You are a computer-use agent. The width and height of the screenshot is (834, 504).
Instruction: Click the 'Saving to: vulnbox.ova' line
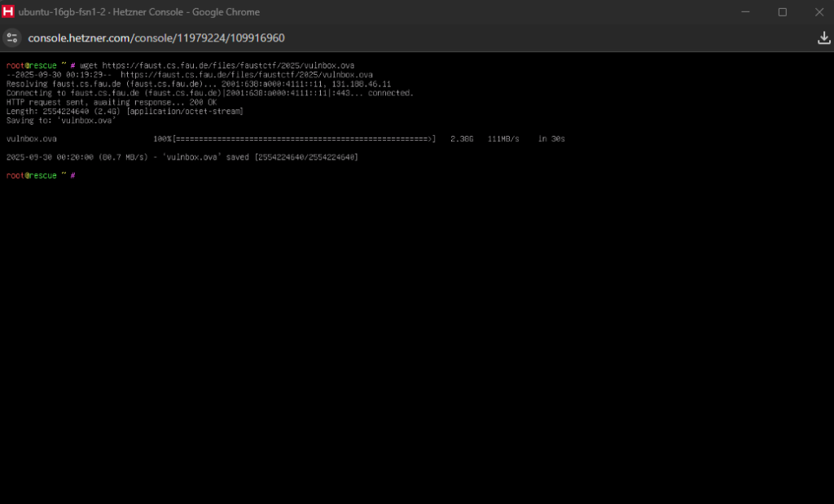point(61,120)
